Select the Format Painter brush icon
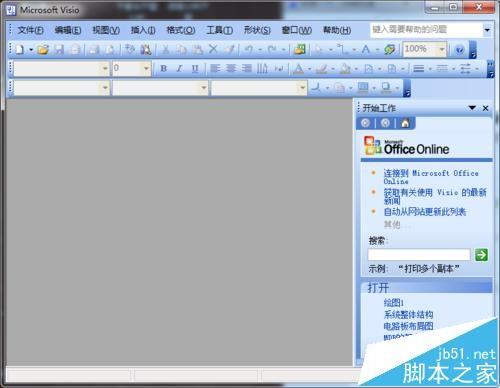500x388 pixels. [x=230, y=50]
